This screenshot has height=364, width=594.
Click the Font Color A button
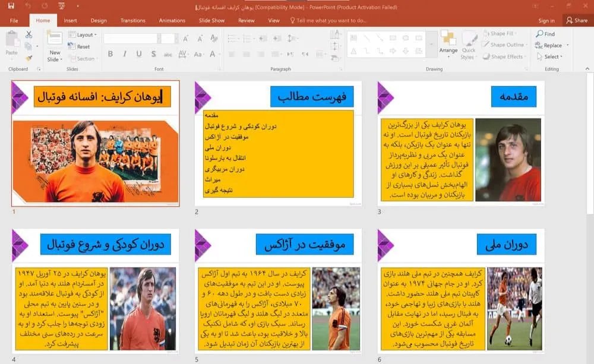pos(213,54)
